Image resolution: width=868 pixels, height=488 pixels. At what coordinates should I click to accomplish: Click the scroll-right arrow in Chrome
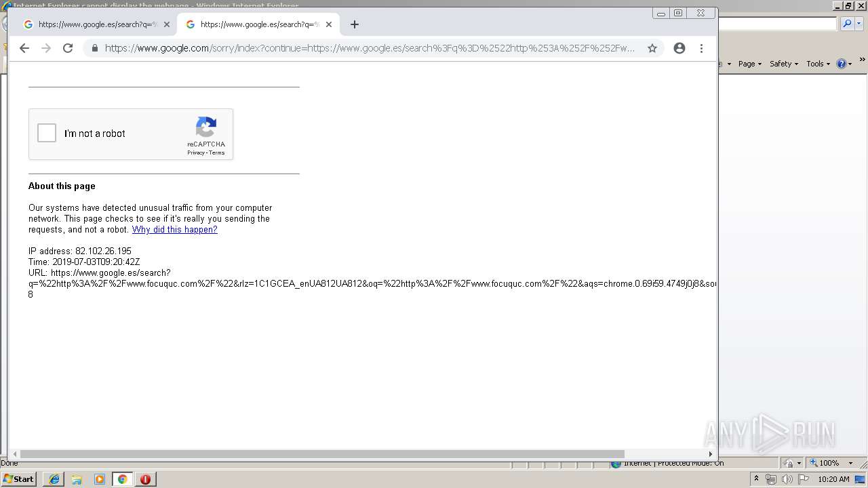(711, 454)
